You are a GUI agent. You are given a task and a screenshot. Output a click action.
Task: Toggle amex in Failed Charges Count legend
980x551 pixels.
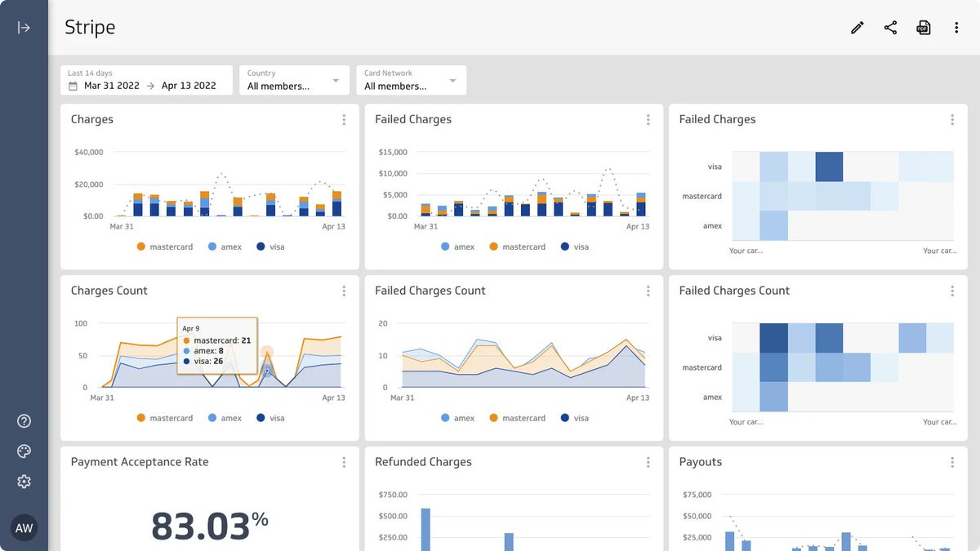(457, 418)
